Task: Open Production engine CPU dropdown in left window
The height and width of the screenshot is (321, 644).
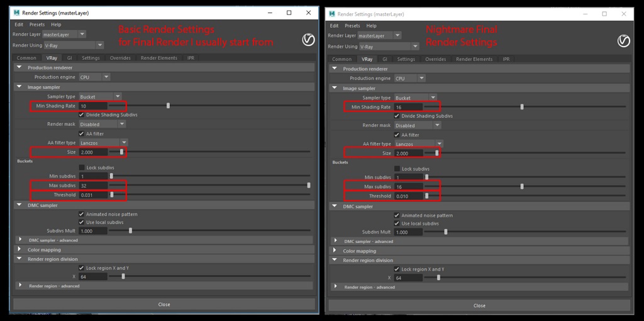Action: pos(94,77)
